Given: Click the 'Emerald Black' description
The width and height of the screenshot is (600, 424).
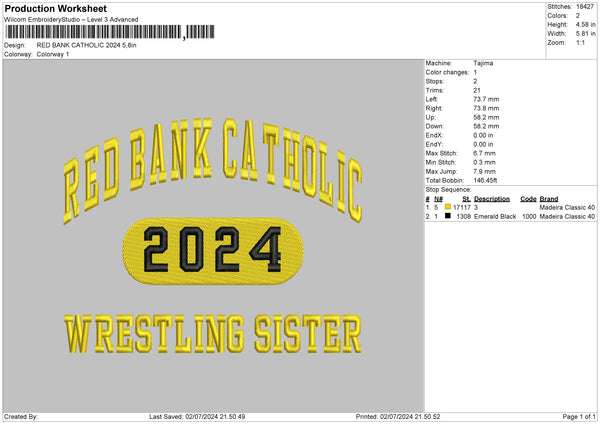Looking at the screenshot, I should [495, 217].
